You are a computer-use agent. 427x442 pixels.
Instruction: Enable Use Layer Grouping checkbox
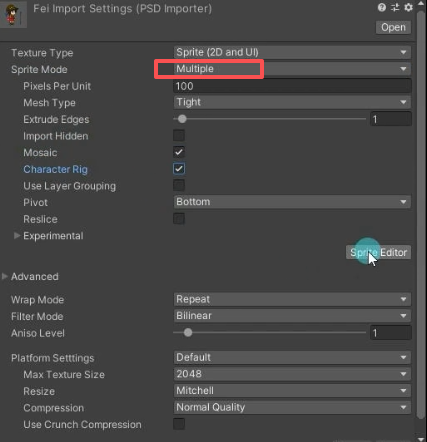pyautogui.click(x=179, y=185)
